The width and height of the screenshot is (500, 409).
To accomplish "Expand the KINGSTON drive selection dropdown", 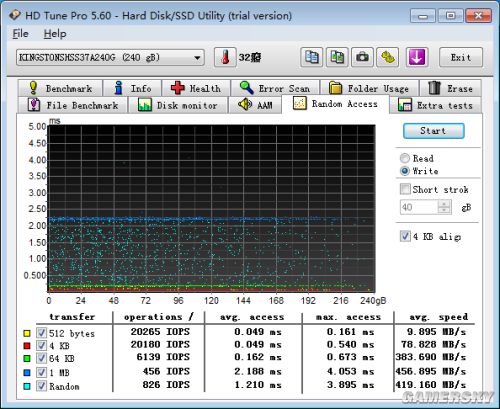I will [197, 58].
